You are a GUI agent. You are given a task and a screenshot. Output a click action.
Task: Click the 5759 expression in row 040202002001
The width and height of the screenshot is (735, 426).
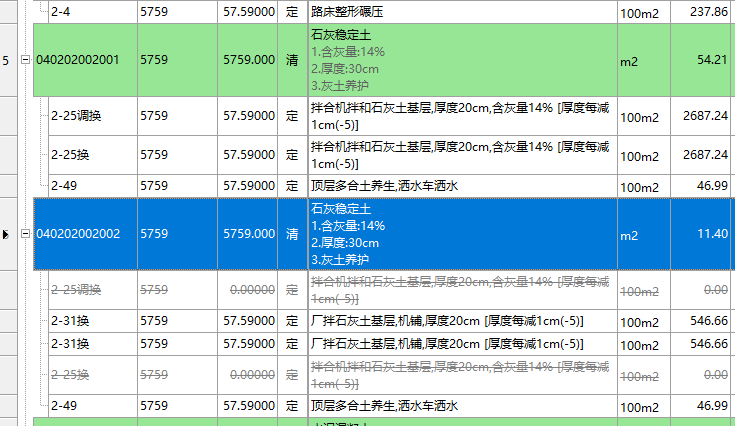[x=154, y=60]
